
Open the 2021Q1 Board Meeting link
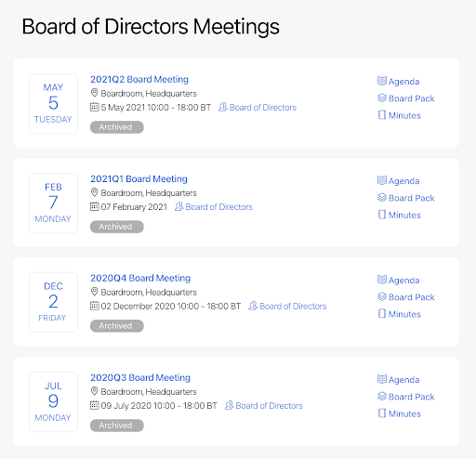139,178
